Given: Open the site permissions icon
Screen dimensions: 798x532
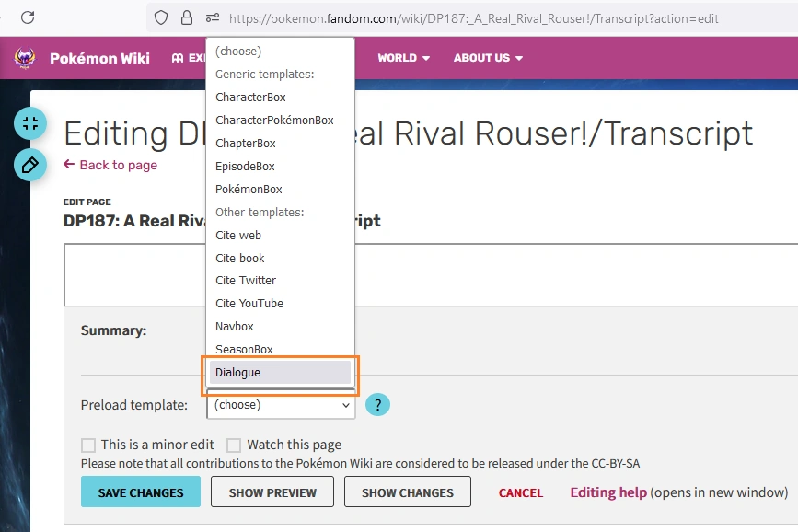Looking at the screenshot, I should pyautogui.click(x=213, y=18).
